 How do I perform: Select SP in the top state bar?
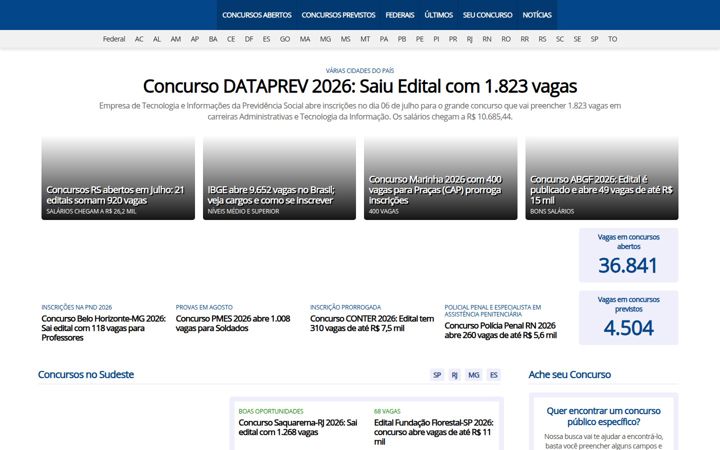595,39
